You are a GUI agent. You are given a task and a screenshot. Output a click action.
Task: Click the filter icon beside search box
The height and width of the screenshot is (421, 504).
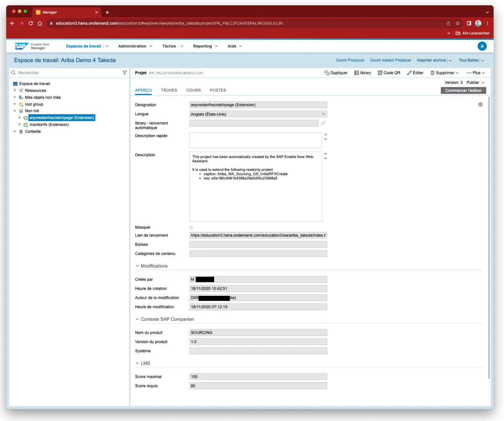point(125,73)
